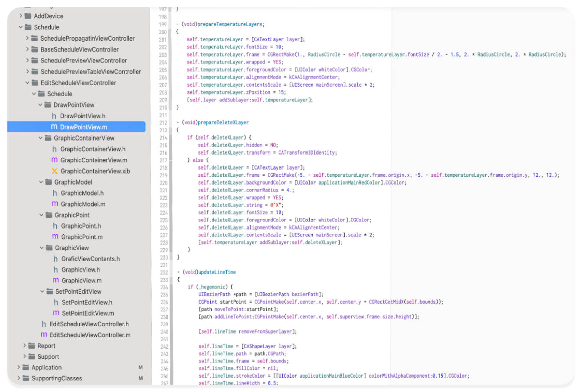The width and height of the screenshot is (582, 392).
Task: Select GraficViewContants.h file
Action: pyautogui.click(x=91, y=259)
